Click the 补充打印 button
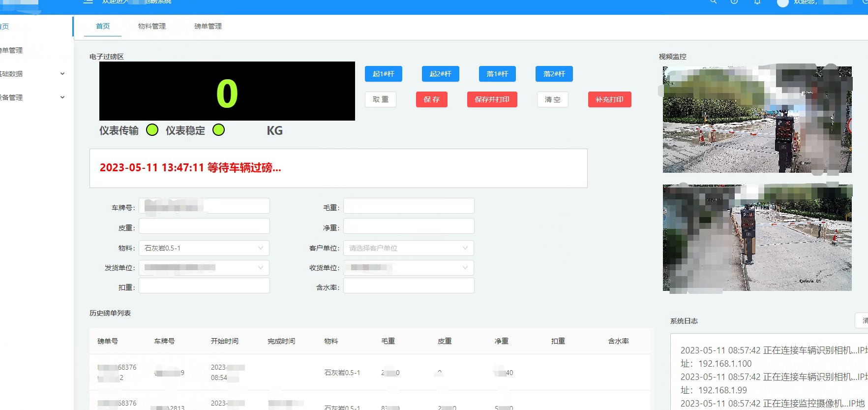The width and height of the screenshot is (868, 410). coord(610,99)
